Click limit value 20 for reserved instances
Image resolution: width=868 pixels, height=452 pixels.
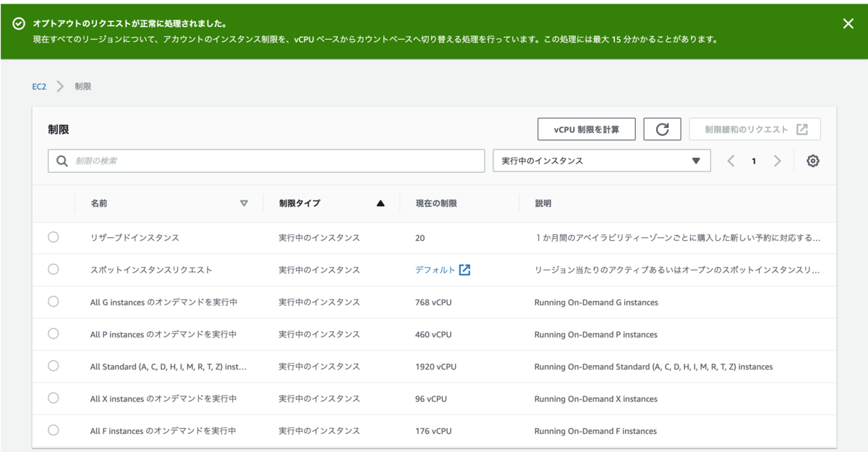tap(420, 238)
